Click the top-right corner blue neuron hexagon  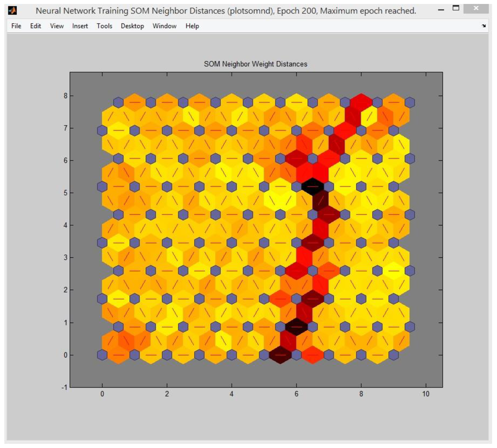[410, 102]
